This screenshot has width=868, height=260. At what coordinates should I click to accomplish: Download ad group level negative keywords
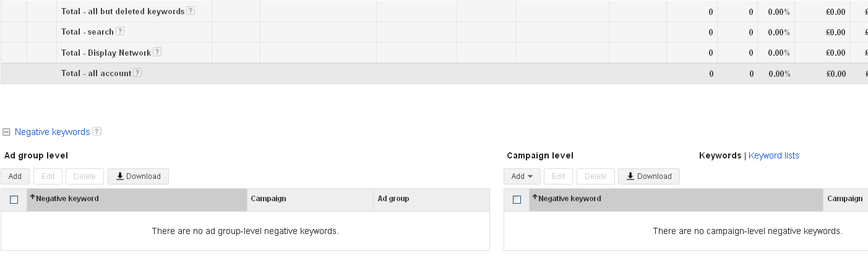138,176
